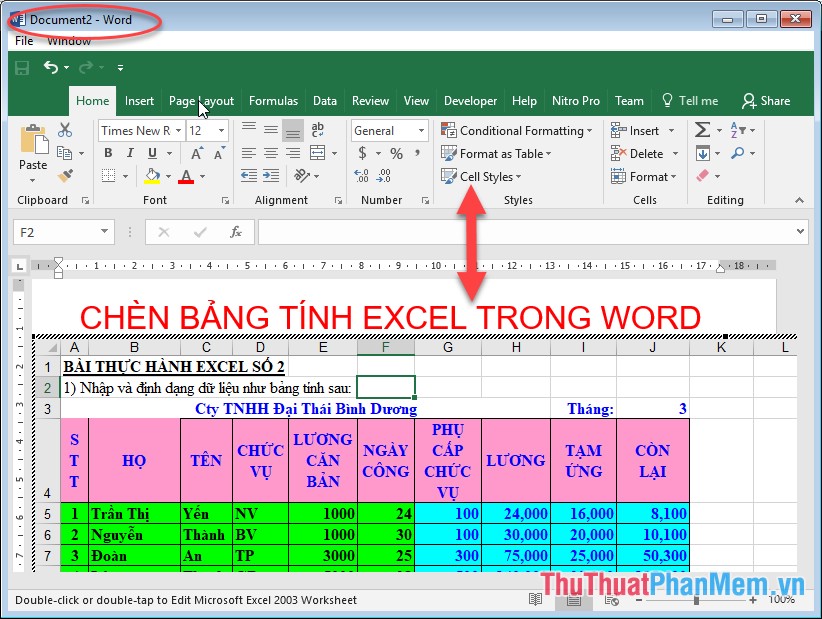The height and width of the screenshot is (619, 822).
Task: Apply yellow fill color
Action: click(152, 176)
